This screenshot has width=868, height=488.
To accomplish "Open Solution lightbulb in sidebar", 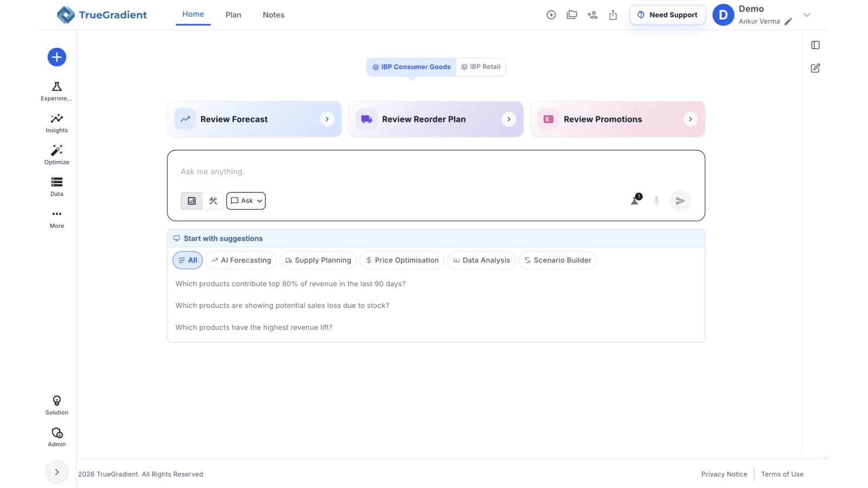I will [56, 405].
